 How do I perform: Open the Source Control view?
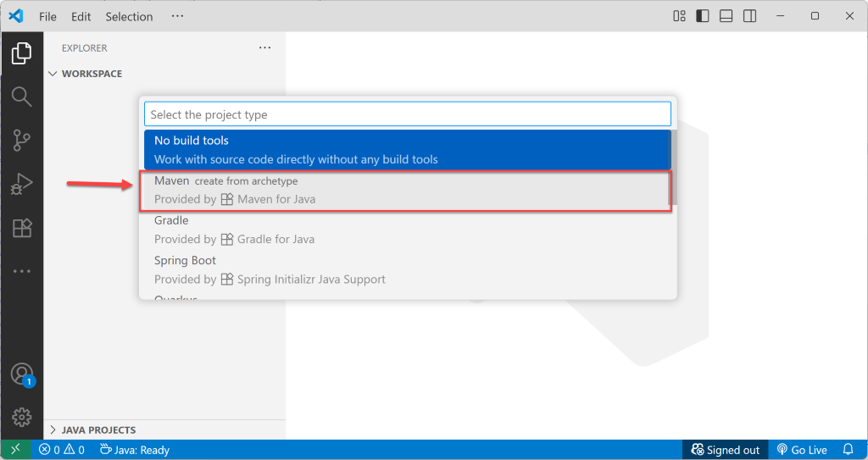tap(21, 141)
